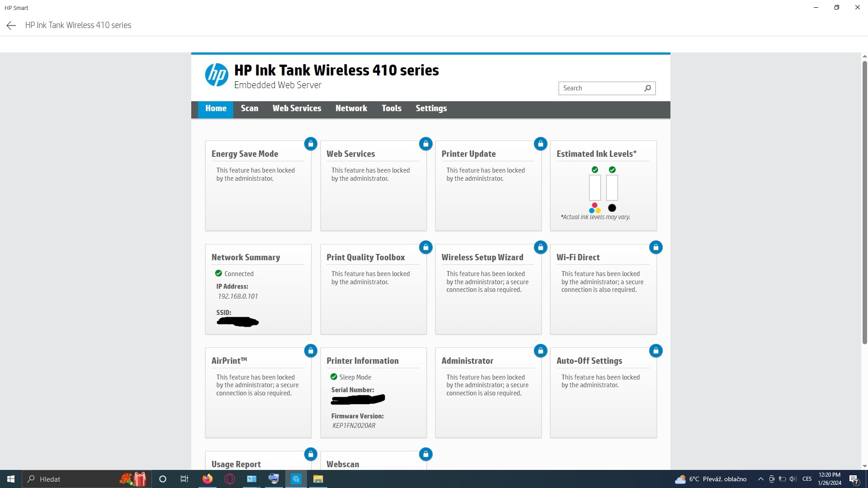
Task: Click the green Connected checkmark in Network Summary
Action: tap(219, 273)
